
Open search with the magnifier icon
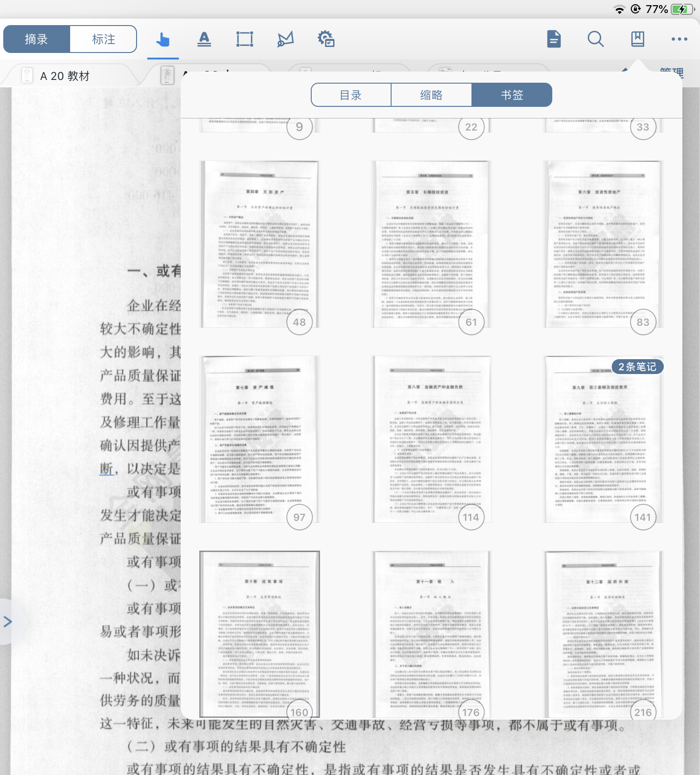595,39
